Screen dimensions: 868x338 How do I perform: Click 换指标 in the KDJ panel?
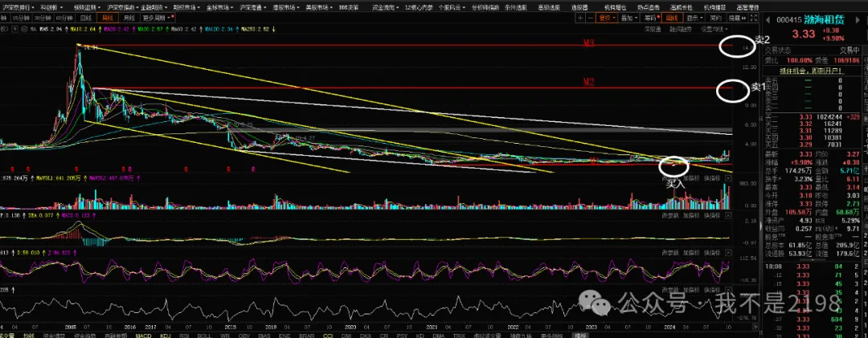click(712, 253)
